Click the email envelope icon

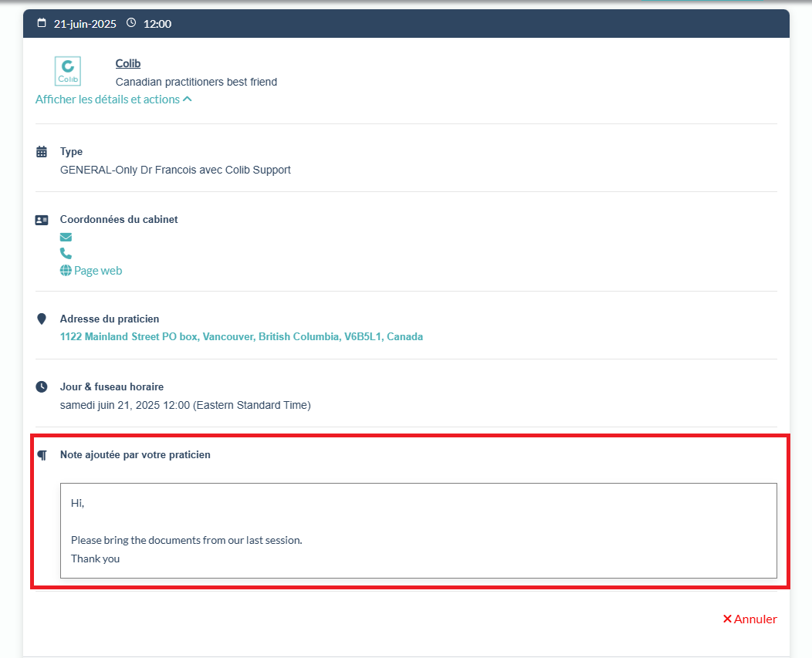(66, 237)
